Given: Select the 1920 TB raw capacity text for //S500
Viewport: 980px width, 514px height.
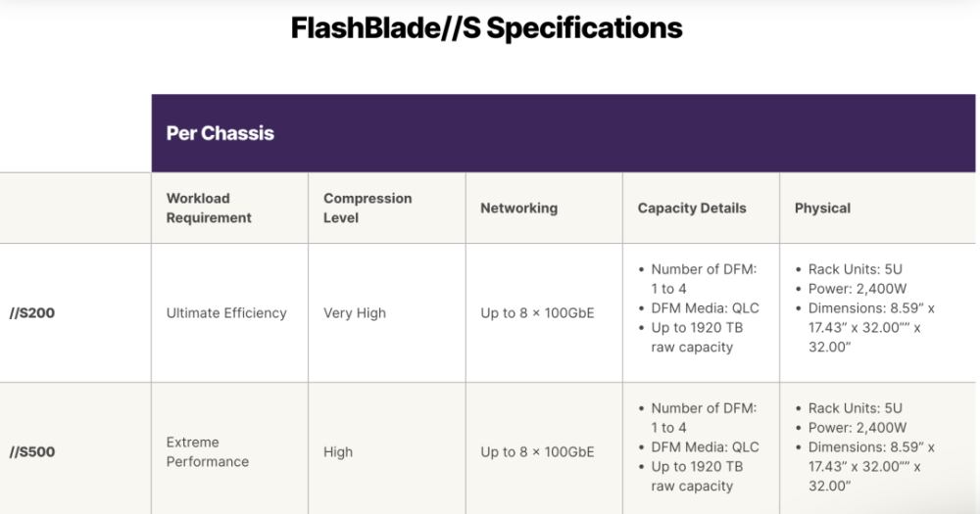Looking at the screenshot, I should click(x=697, y=476).
